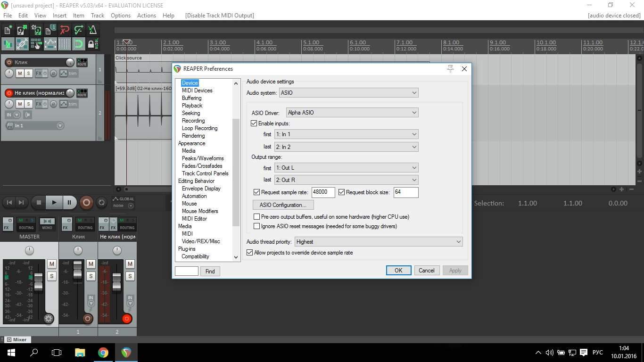The width and height of the screenshot is (644, 362).
Task: Open the MASTER track Routing button
Action: click(x=26, y=224)
